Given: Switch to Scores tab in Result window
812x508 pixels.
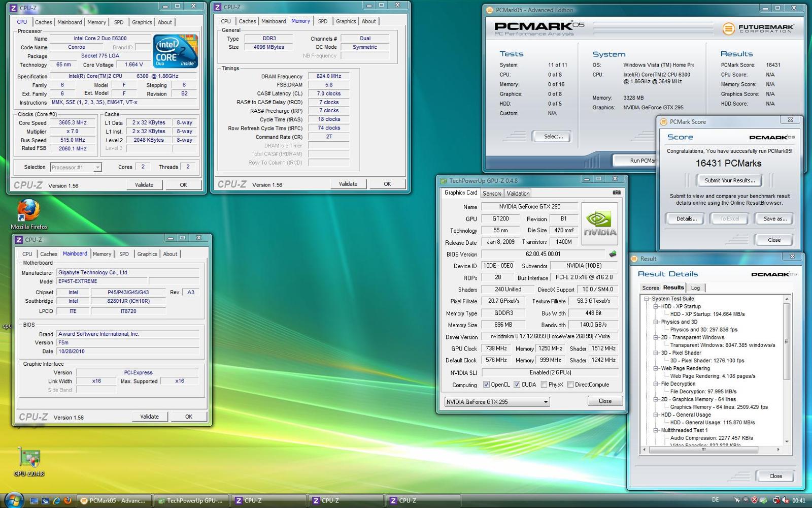Looking at the screenshot, I should coord(650,288).
